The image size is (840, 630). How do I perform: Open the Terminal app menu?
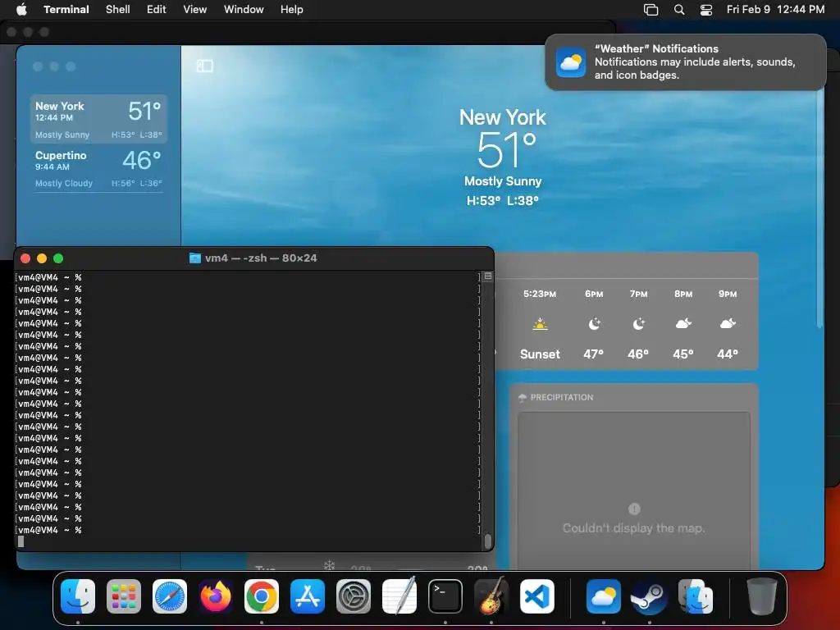(x=66, y=9)
